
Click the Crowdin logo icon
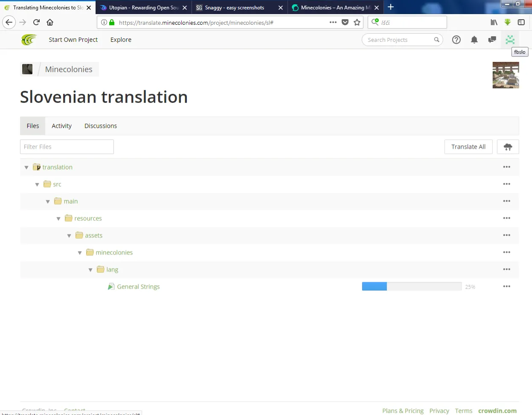pyautogui.click(x=29, y=40)
